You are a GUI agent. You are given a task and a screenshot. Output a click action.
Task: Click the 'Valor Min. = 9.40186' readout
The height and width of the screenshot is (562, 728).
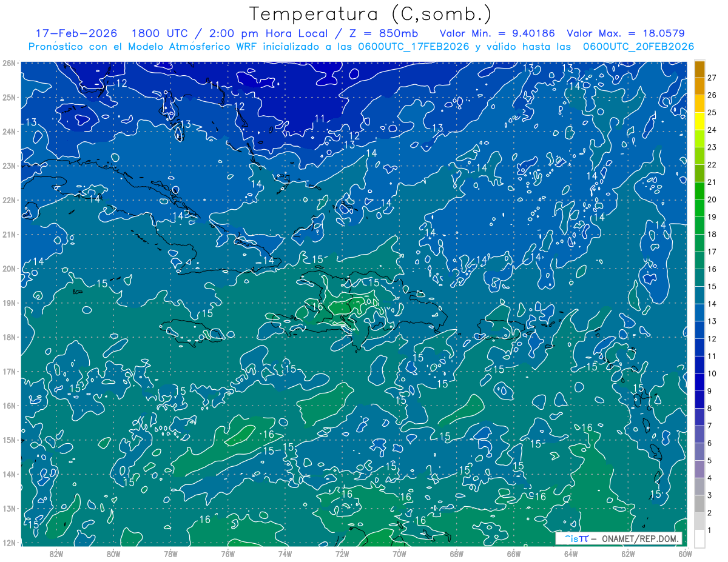click(x=497, y=33)
